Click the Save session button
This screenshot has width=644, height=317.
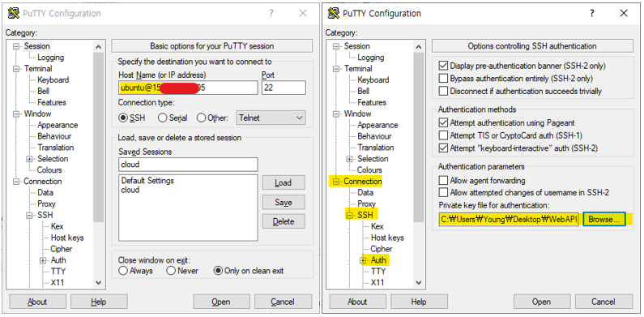click(x=284, y=203)
